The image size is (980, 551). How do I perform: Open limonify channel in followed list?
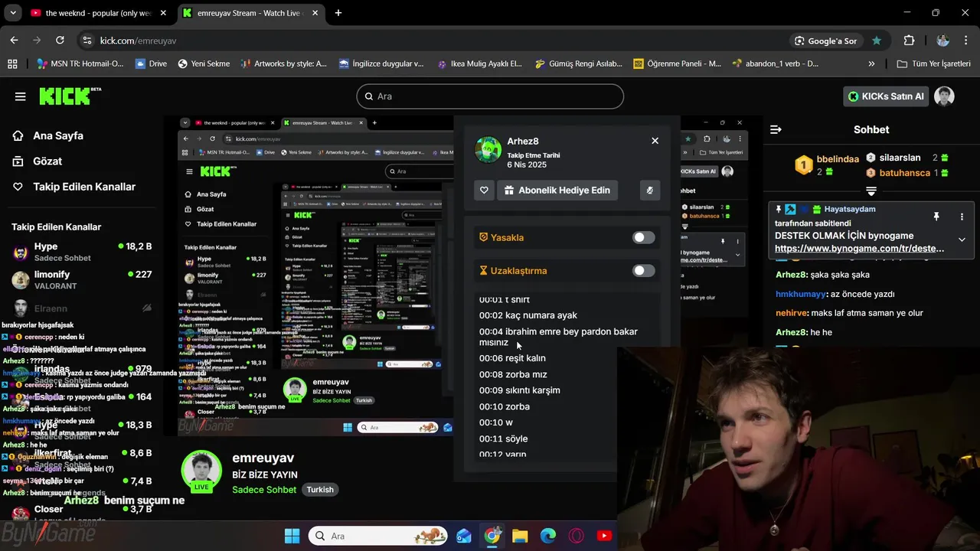coord(81,279)
